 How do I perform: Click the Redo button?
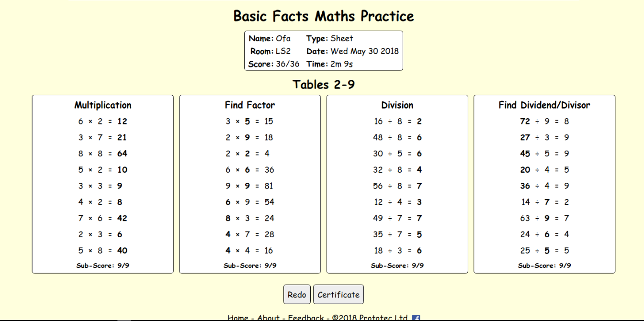coord(297,294)
